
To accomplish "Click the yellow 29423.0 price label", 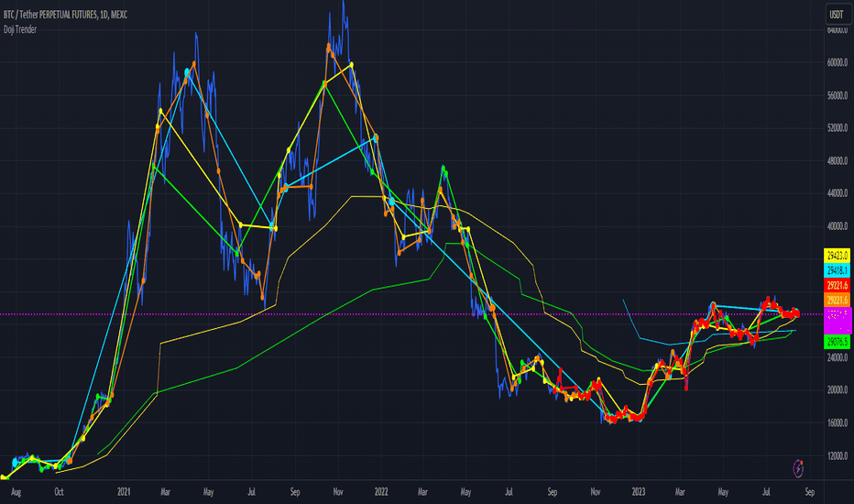I will click(x=838, y=255).
